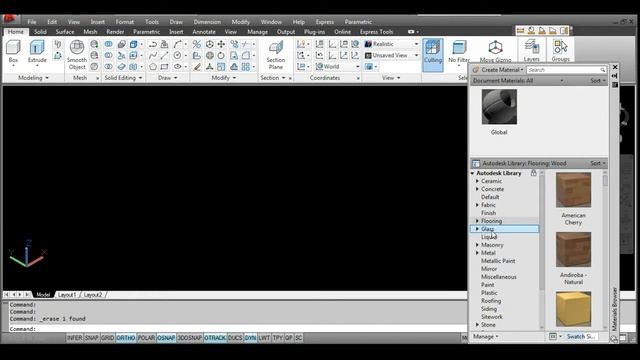This screenshot has height=360, width=640.
Task: Toggle INFER in status bar
Action: (x=75, y=338)
